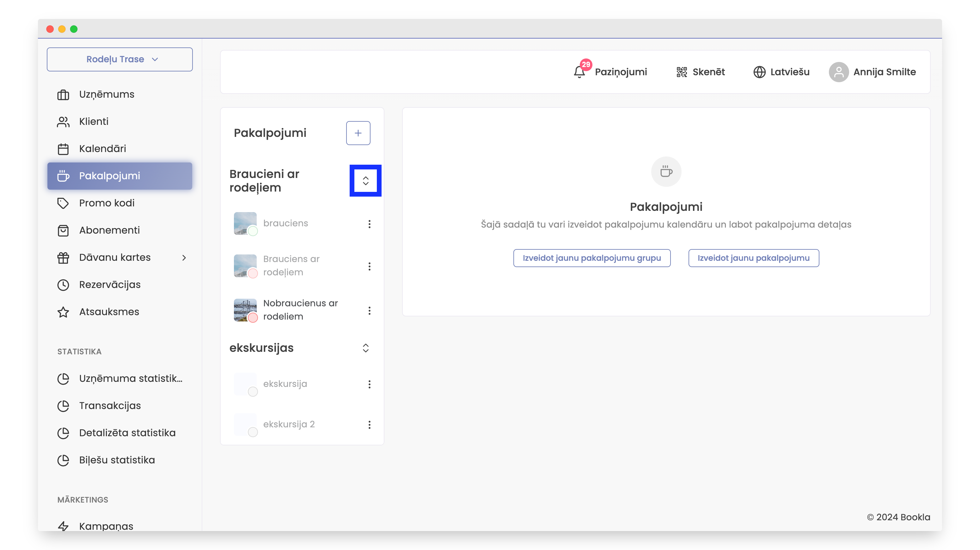This screenshot has width=980, height=550.
Task: Open the options menu for Nobraucienus ar rodeliem
Action: [x=369, y=310]
